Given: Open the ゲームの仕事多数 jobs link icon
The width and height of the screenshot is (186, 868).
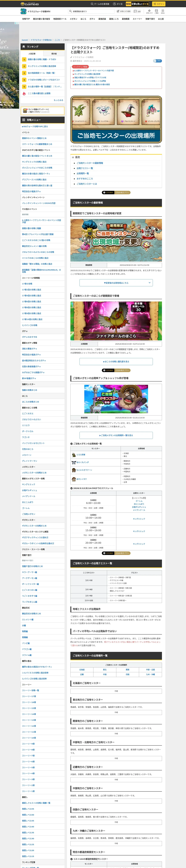Looking at the screenshot, I should pos(92,4).
